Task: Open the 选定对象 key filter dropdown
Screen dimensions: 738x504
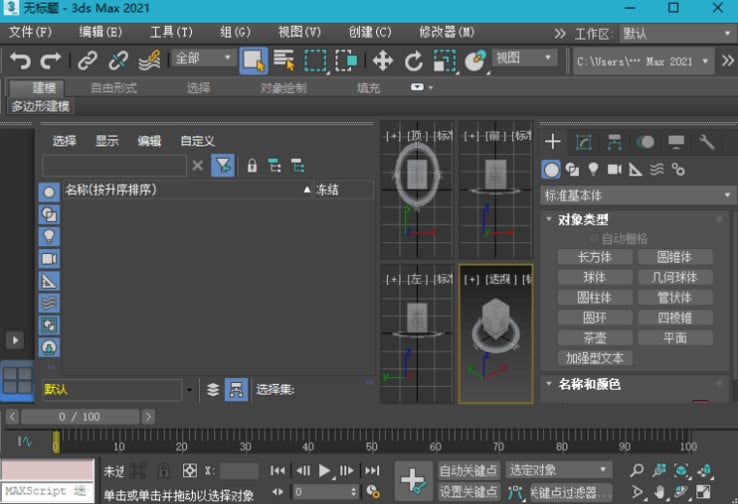Action: 559,470
